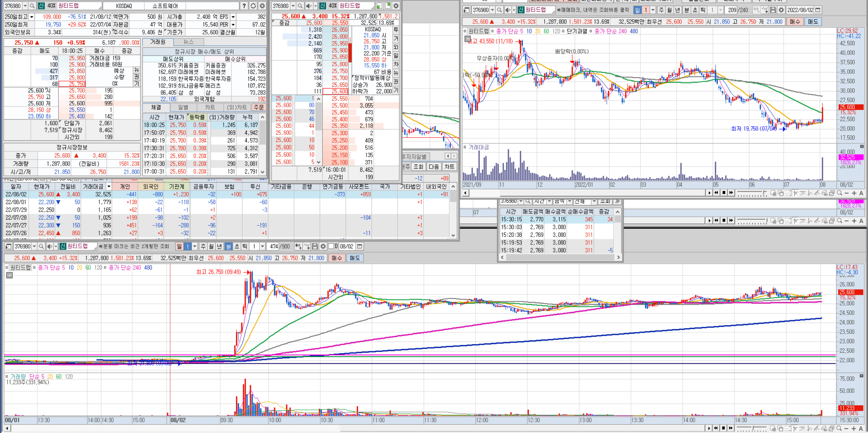
Task: Click save diskette icon in daily chart toolbar
Action: pyautogui.click(x=773, y=10)
